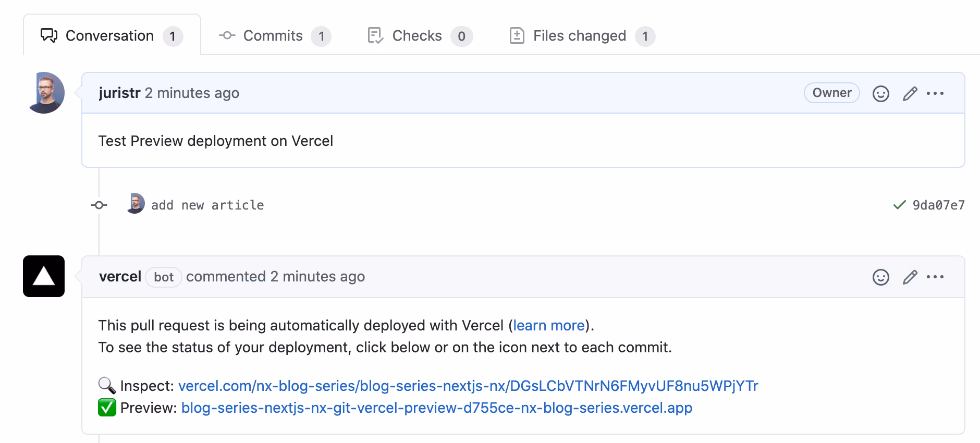
Task: Click pencil icon on vercel bot comment
Action: (x=910, y=277)
